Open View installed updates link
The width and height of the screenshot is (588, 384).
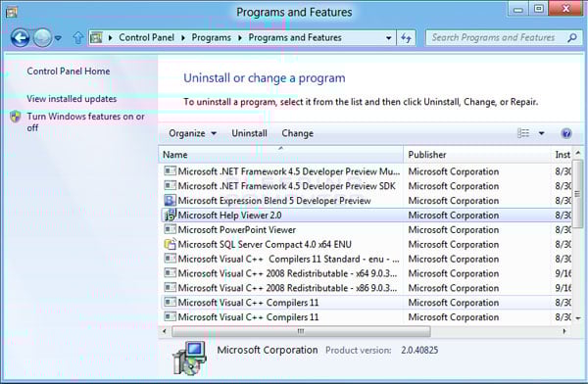pos(72,99)
